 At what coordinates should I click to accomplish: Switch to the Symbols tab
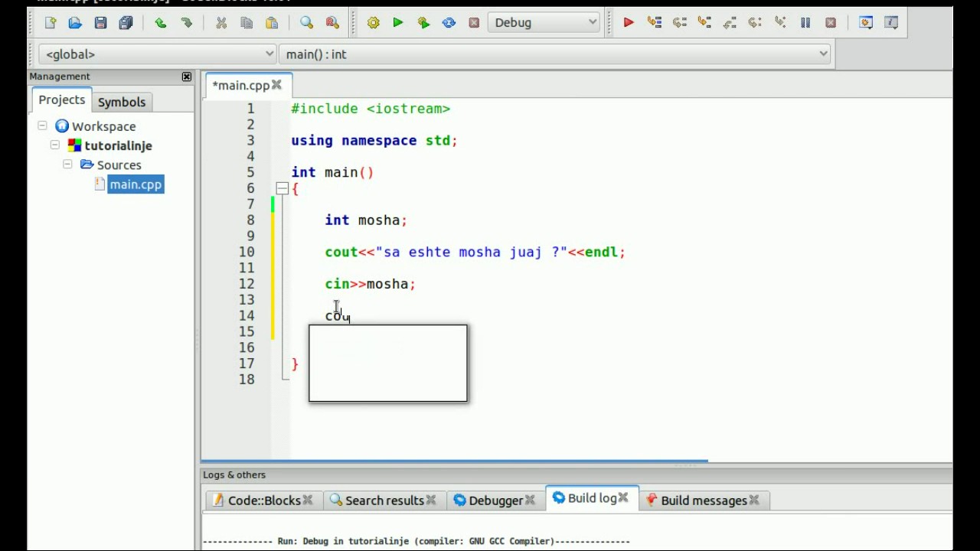(x=122, y=102)
